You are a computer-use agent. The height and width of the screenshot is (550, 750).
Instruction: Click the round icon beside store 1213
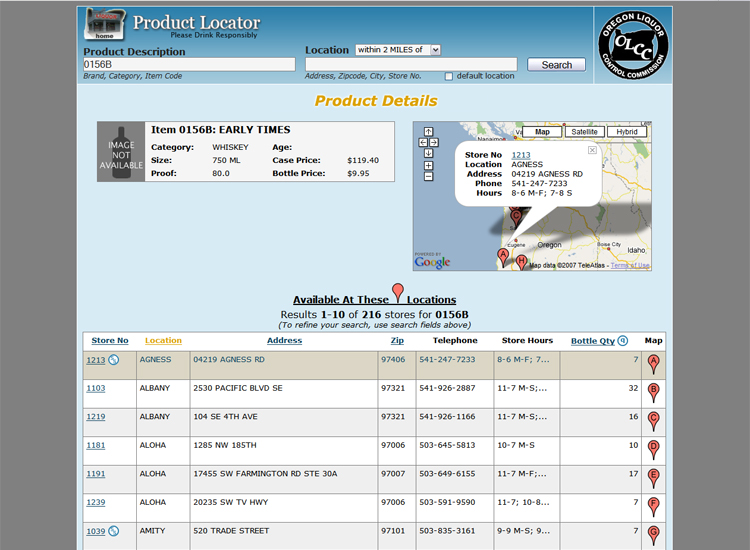pyautogui.click(x=113, y=360)
